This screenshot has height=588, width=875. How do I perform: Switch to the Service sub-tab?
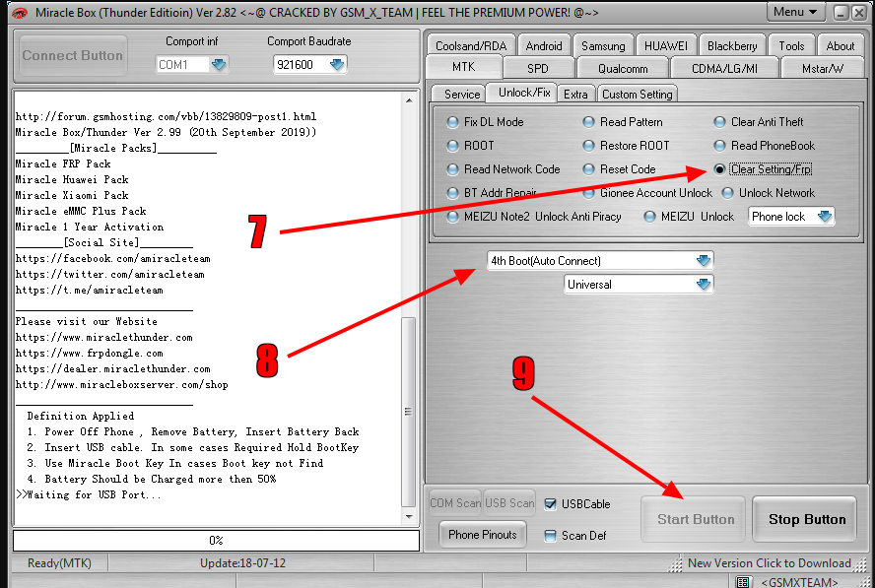point(461,95)
